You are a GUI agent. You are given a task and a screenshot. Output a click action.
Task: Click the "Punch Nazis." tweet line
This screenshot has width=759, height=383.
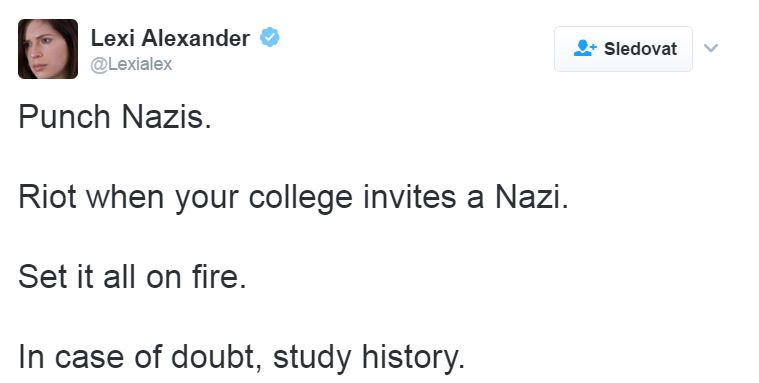click(115, 118)
